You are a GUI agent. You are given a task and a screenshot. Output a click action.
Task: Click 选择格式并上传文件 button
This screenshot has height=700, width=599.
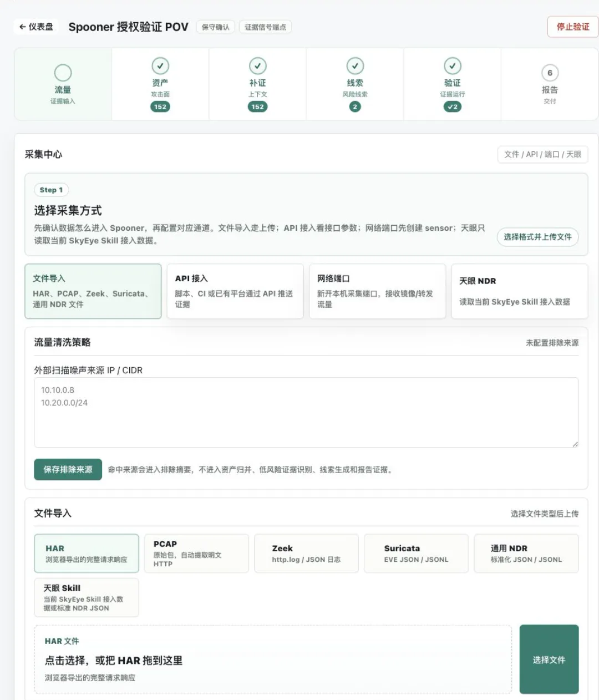click(x=537, y=237)
